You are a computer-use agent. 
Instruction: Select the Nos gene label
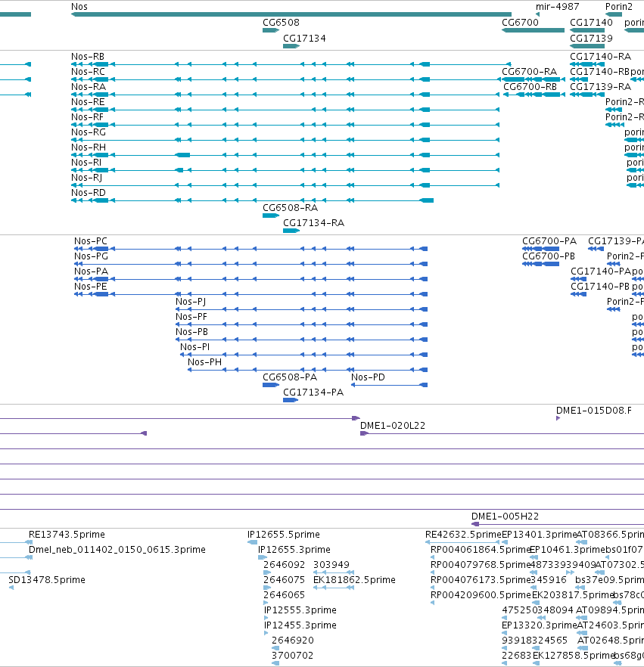[79, 7]
